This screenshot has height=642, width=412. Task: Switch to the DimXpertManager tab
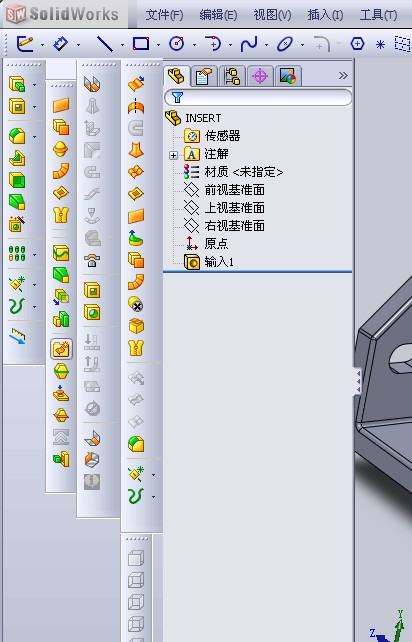pos(260,76)
